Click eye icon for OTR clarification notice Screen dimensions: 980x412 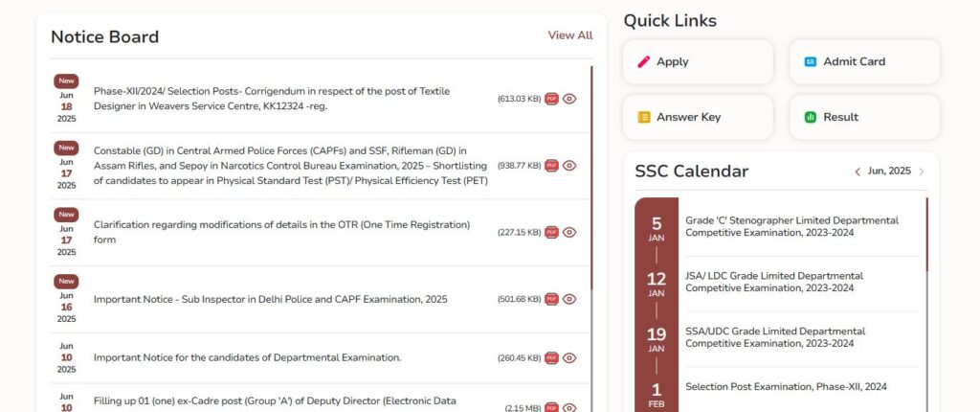coord(569,232)
